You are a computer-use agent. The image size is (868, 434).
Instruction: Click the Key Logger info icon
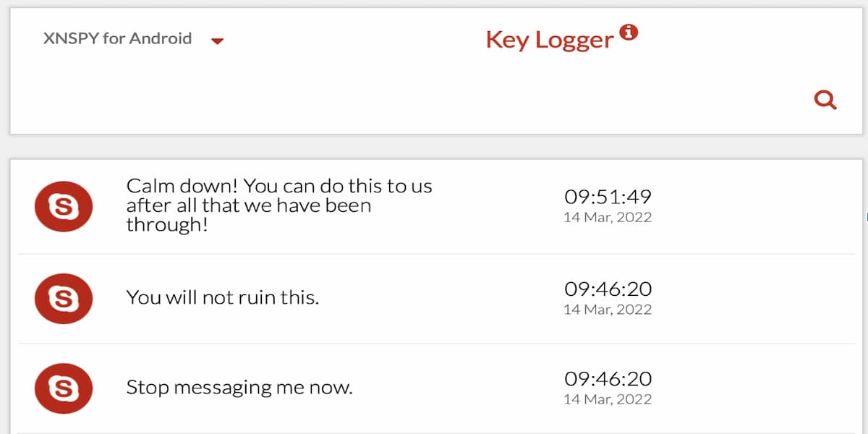tap(629, 32)
